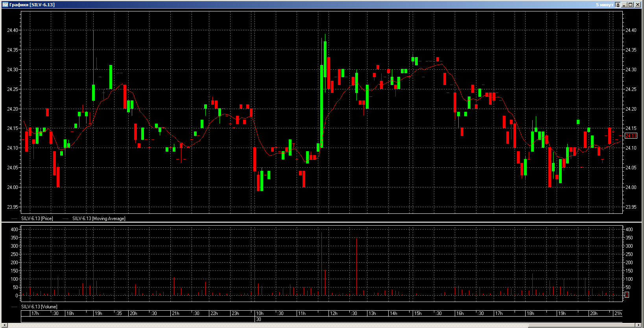Click the red line swatch beside Moving Average
This screenshot has width=644, height=328.
click(66, 219)
